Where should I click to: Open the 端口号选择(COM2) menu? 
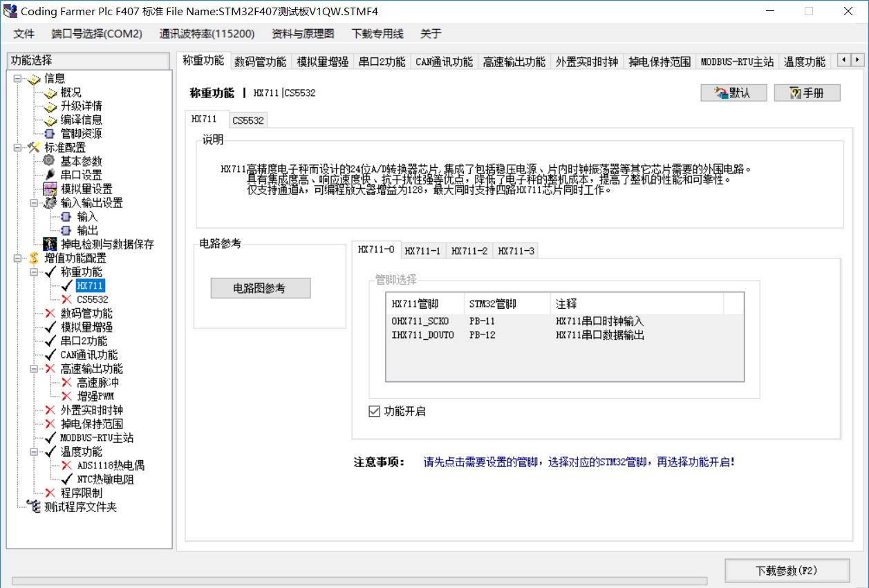(97, 33)
